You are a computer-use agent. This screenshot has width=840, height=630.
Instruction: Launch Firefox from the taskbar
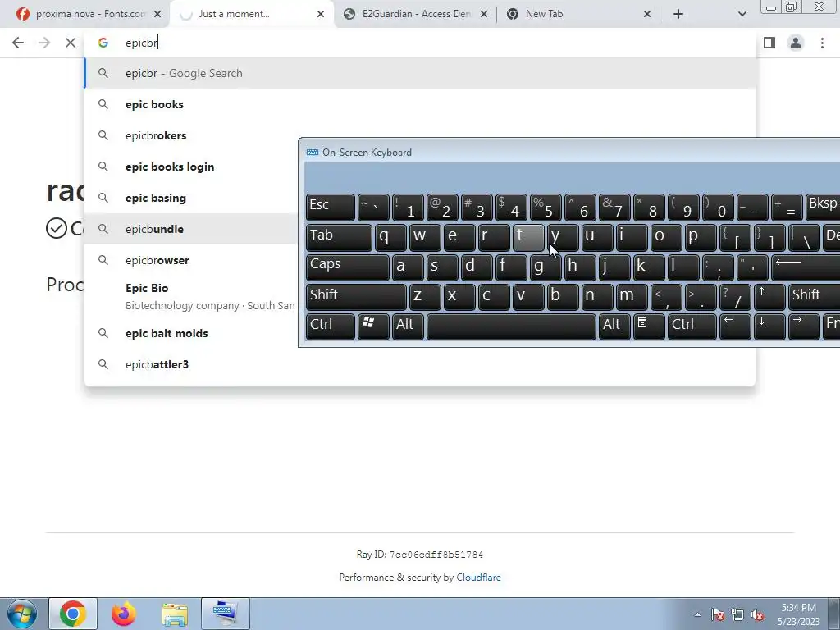124,614
